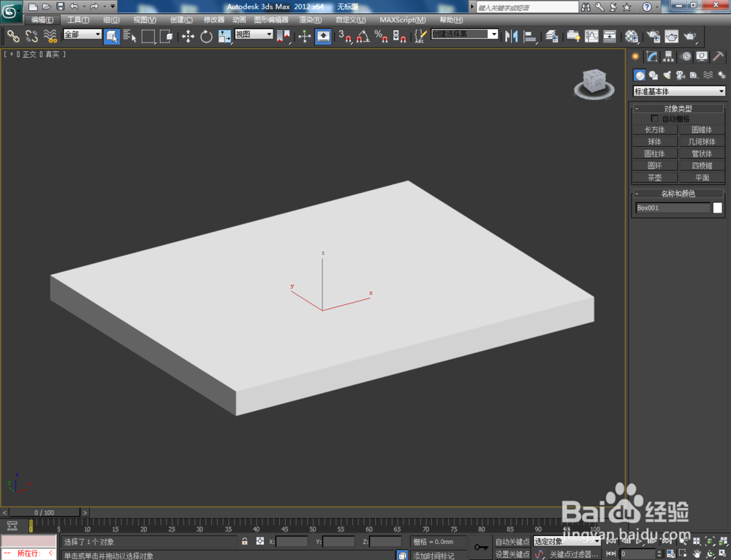Toggle selection lock padlock icon
The width and height of the screenshot is (731, 560).
[244, 541]
